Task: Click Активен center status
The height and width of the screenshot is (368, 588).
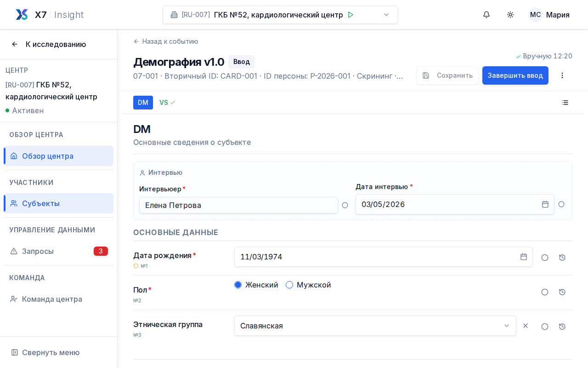Action: pyautogui.click(x=25, y=110)
